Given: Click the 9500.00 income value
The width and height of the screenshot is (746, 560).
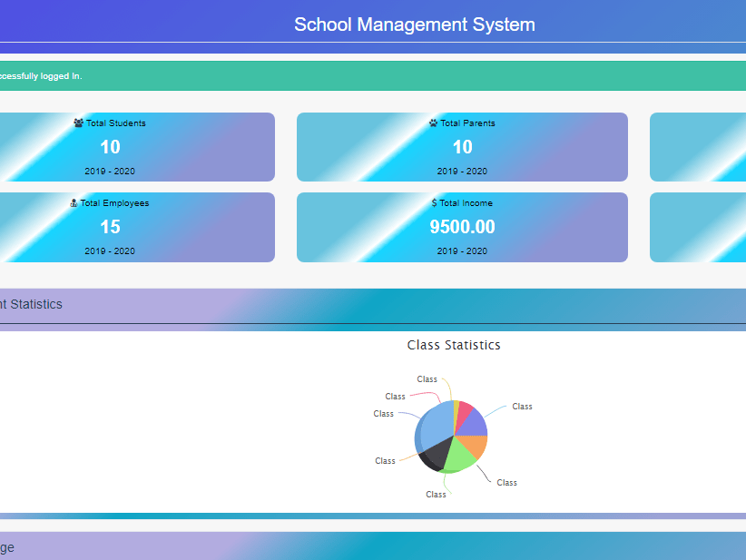Looking at the screenshot, I should pyautogui.click(x=463, y=227).
